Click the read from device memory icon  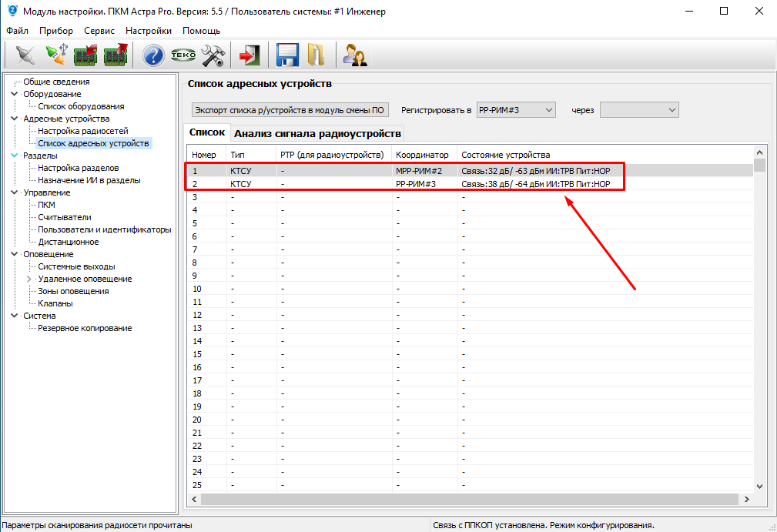tap(85, 55)
